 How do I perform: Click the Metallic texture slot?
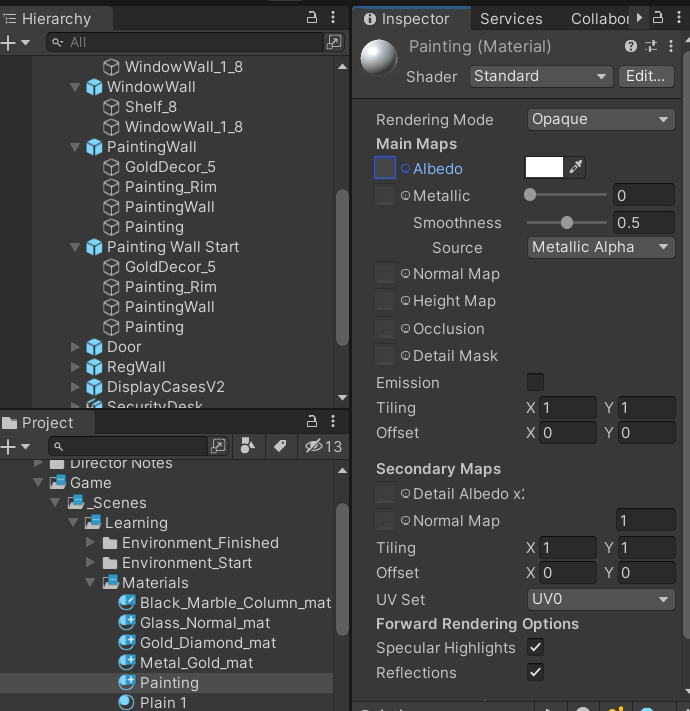click(x=385, y=195)
